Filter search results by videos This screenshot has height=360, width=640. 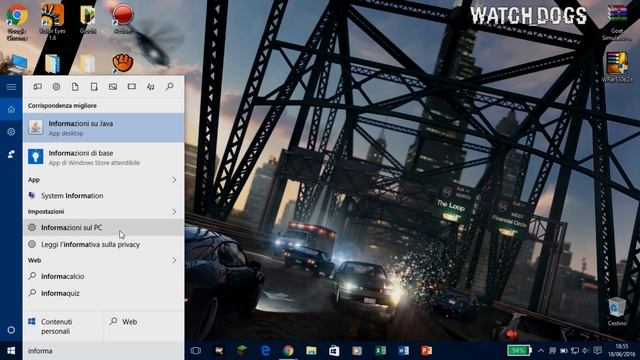point(131,87)
